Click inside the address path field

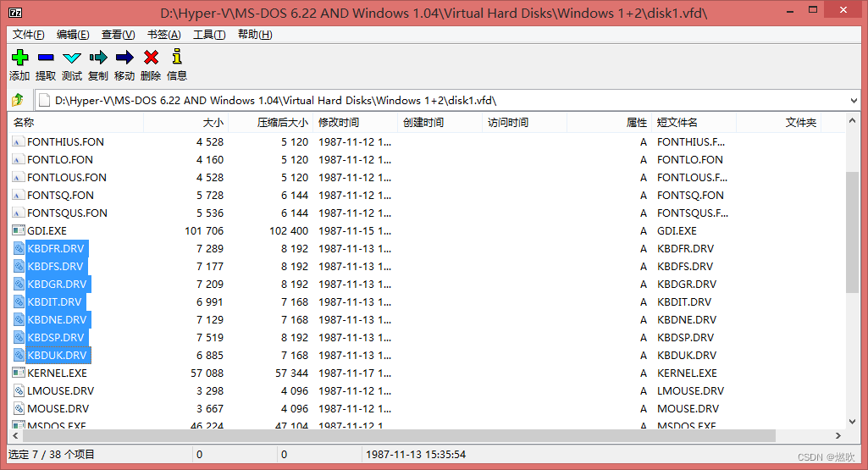coord(443,101)
